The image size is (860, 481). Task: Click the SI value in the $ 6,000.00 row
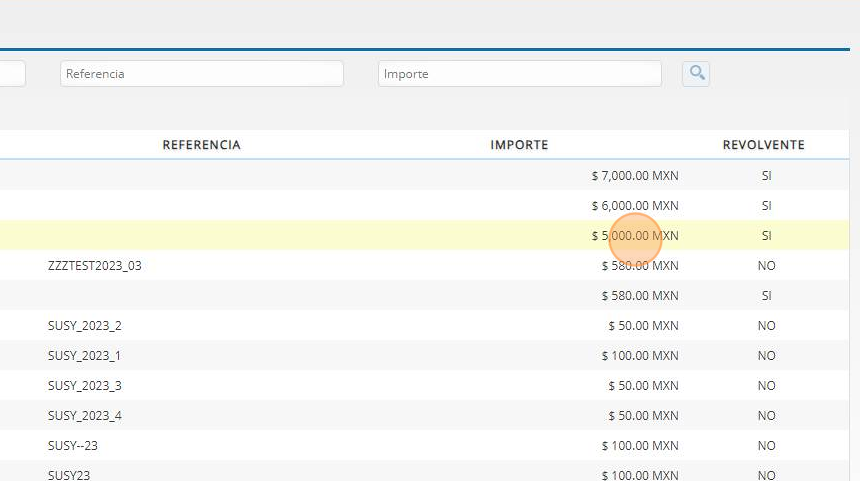coord(766,206)
